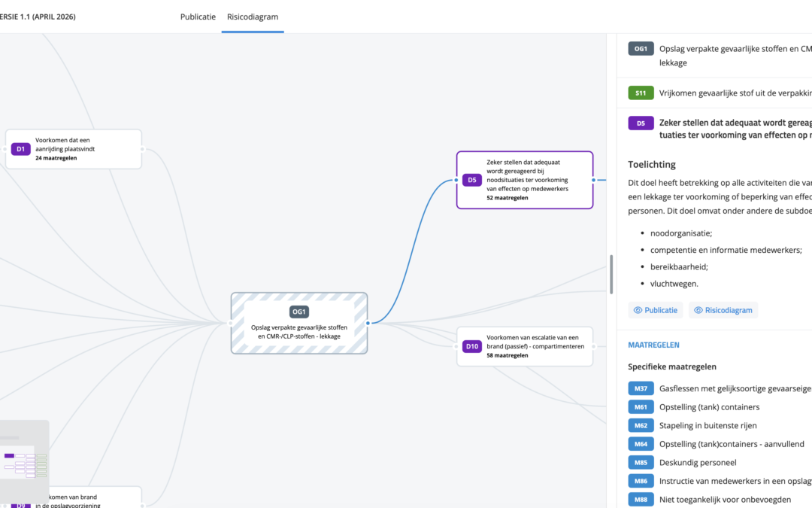The width and height of the screenshot is (812, 508).
Task: Click eye icon on Risicodiagram button
Action: point(698,310)
